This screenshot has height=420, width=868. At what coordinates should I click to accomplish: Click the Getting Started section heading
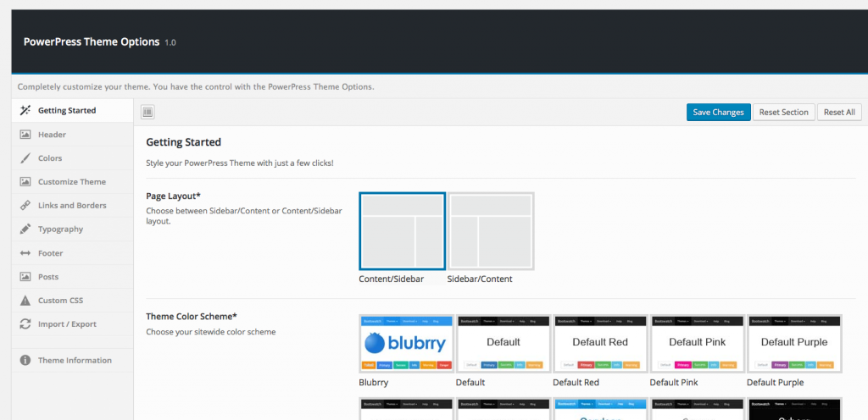coord(184,142)
